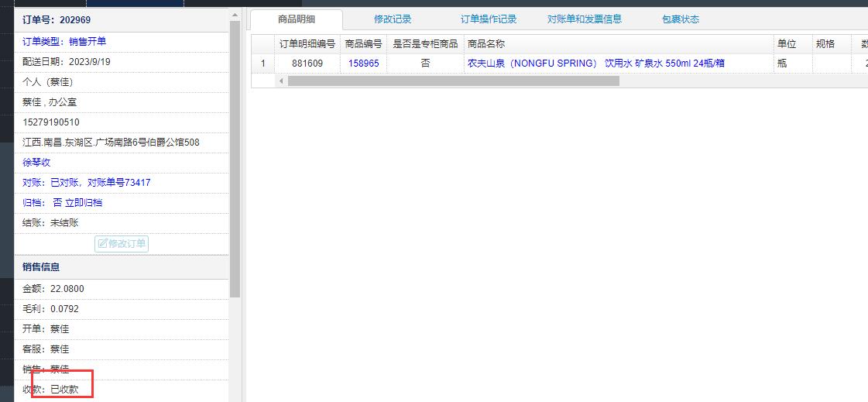Open the 对账单和发票信息 tab
The height and width of the screenshot is (402, 868).
(585, 19)
